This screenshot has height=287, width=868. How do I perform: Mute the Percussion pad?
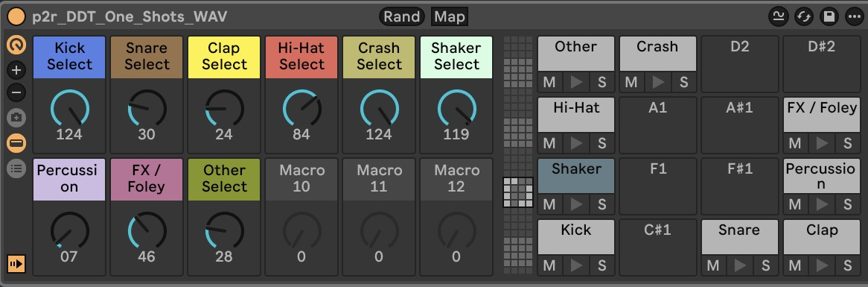[795, 204]
